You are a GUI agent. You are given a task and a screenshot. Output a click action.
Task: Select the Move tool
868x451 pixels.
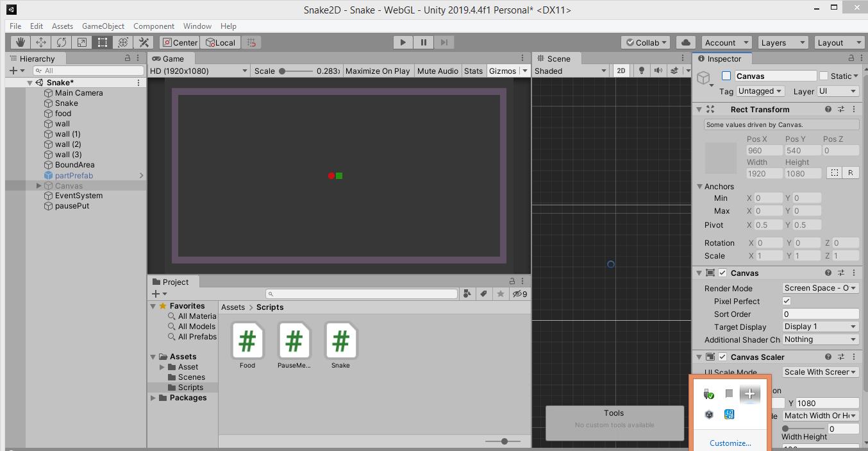point(41,42)
